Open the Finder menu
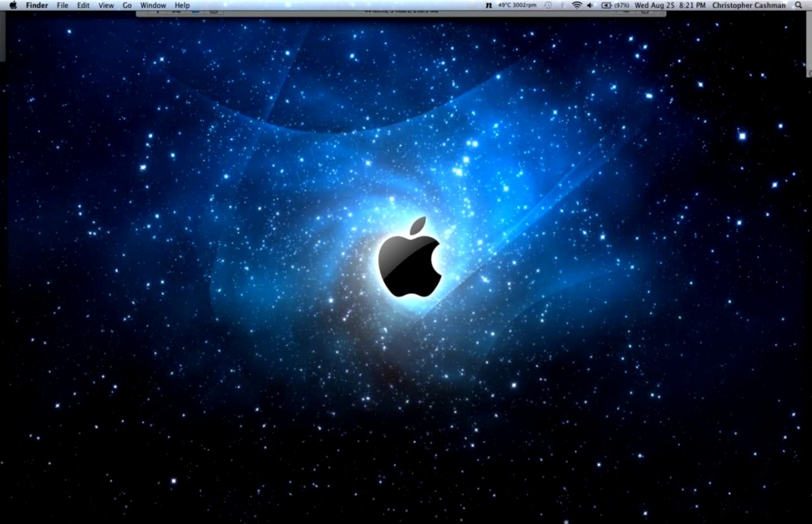This screenshot has height=524, width=812. (37, 5)
